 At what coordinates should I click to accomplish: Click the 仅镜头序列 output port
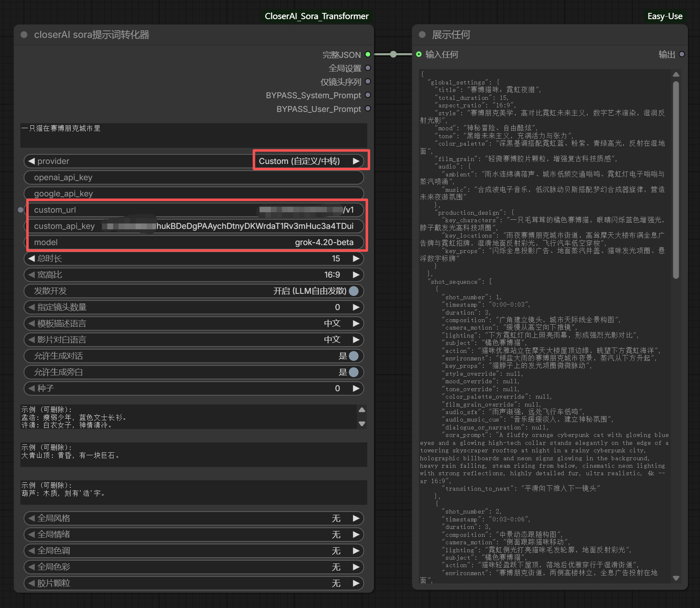(x=368, y=82)
